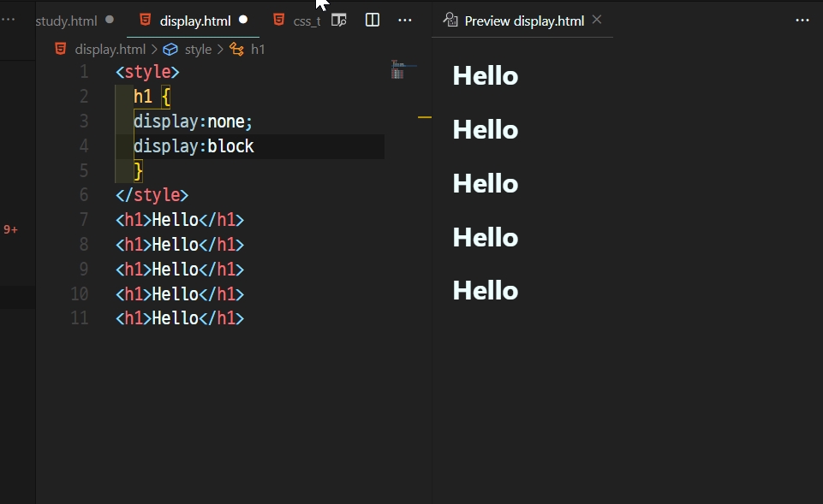Expand breadcrumb chevron after display.html

pyautogui.click(x=154, y=50)
